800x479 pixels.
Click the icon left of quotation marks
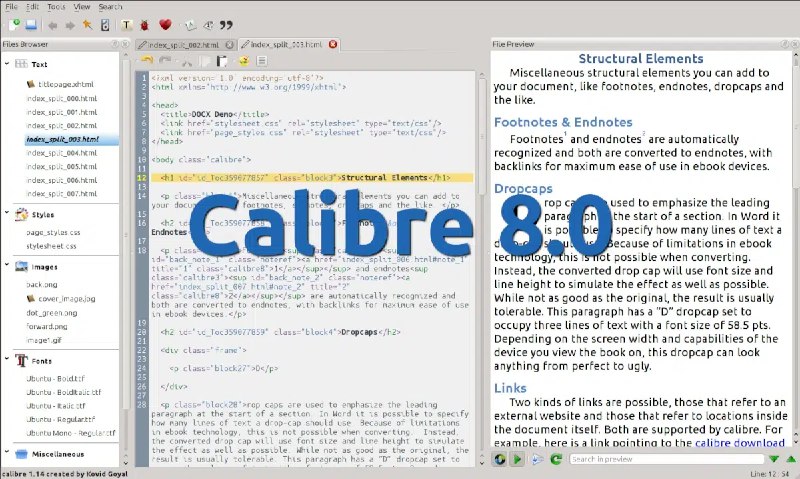(208, 24)
